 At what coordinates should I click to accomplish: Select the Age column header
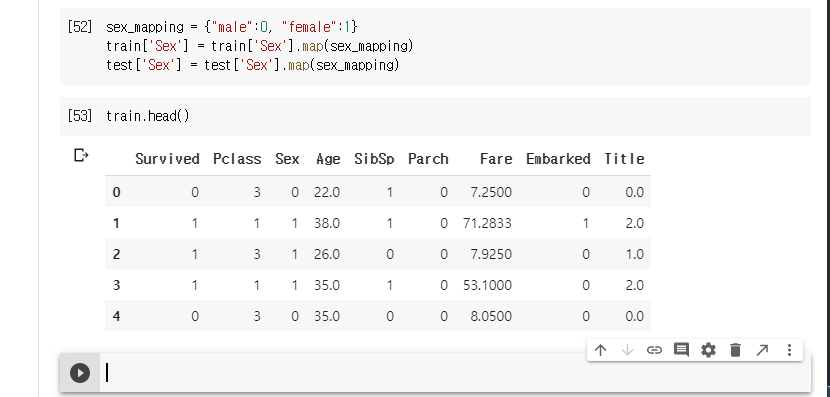click(328, 159)
